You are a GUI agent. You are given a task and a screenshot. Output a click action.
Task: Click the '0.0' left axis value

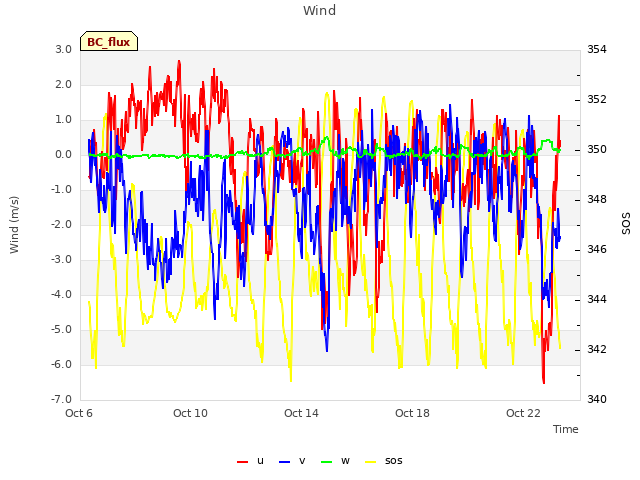click(x=64, y=155)
